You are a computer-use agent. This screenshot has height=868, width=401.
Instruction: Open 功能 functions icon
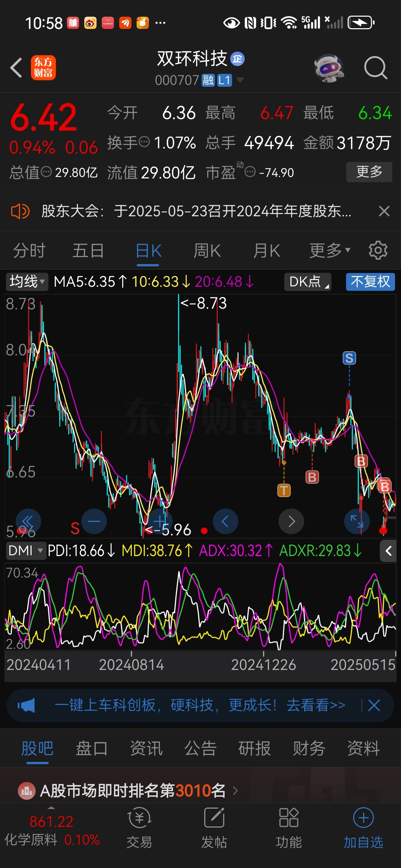(x=289, y=828)
